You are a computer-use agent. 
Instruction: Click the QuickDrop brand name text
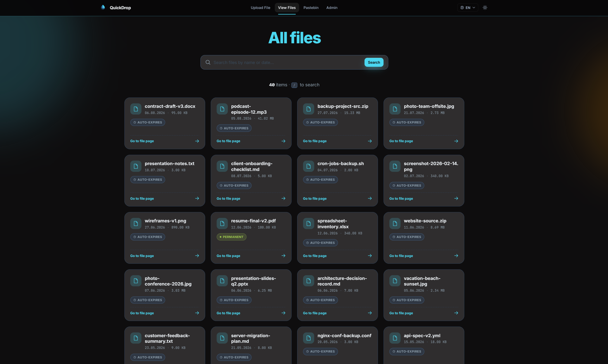[120, 8]
